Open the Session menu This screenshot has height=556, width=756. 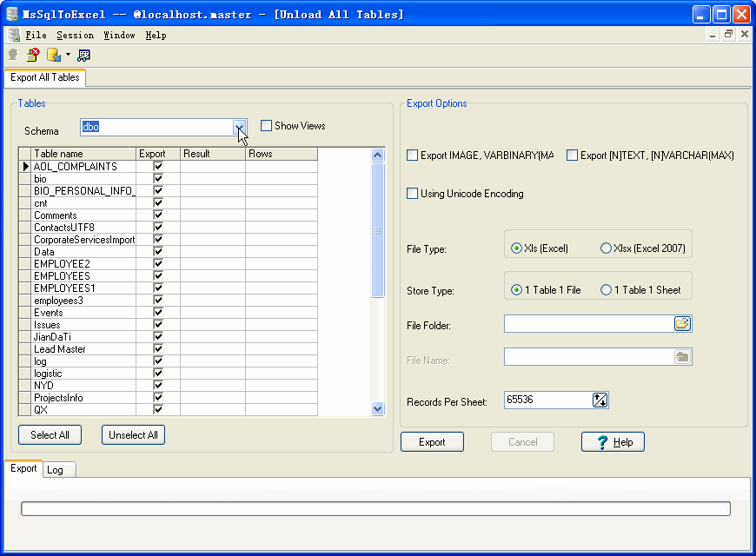[x=76, y=36]
